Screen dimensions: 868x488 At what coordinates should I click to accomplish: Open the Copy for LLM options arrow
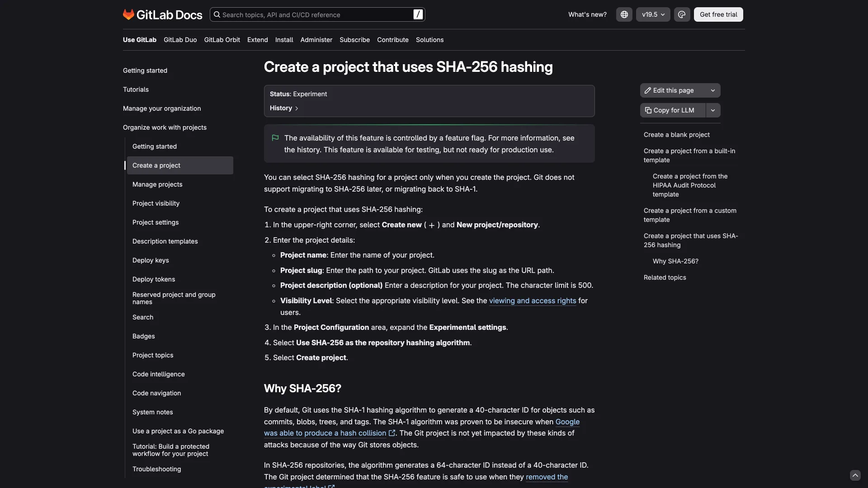[x=712, y=110]
